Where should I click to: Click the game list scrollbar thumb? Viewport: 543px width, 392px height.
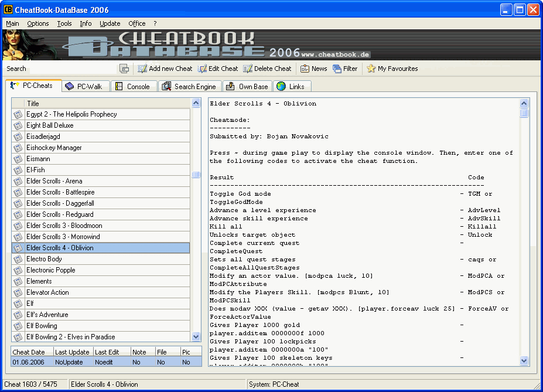click(196, 175)
